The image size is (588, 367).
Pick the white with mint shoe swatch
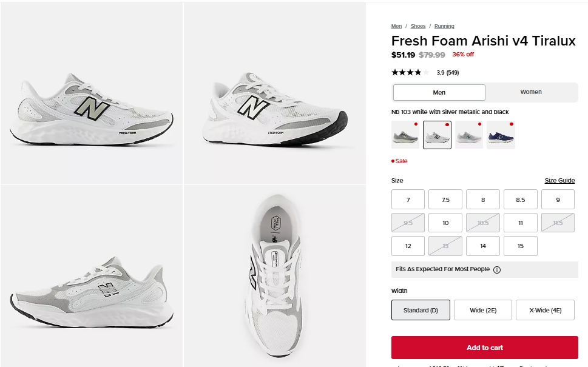[x=469, y=135]
